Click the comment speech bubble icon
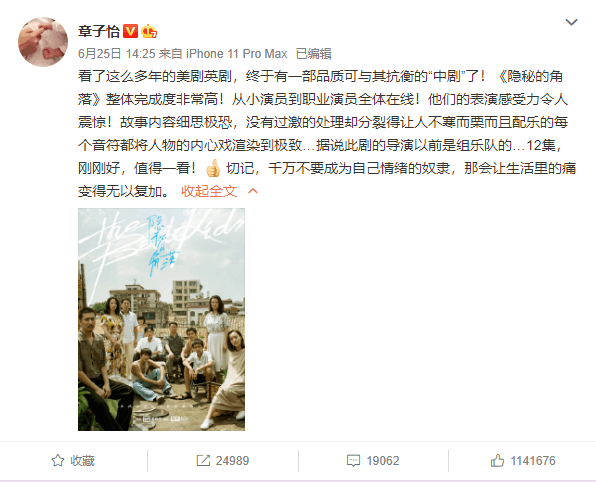The width and height of the screenshot is (596, 482). pyautogui.click(x=353, y=461)
